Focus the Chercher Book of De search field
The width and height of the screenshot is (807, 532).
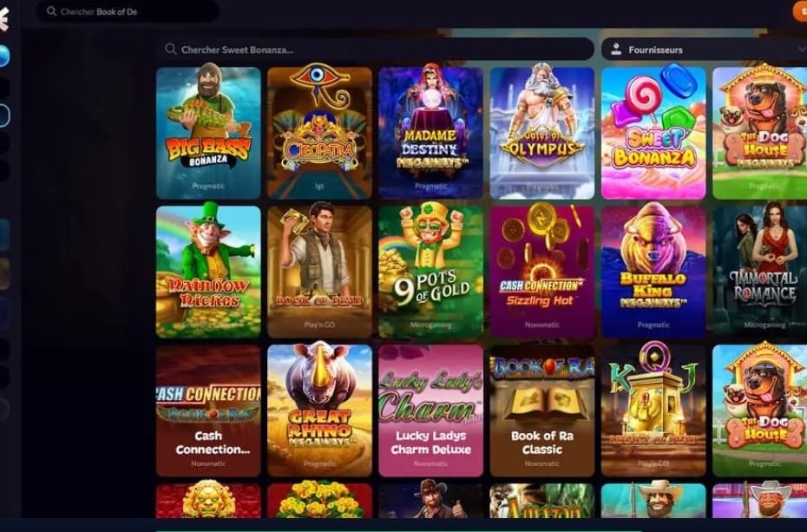pyautogui.click(x=127, y=11)
